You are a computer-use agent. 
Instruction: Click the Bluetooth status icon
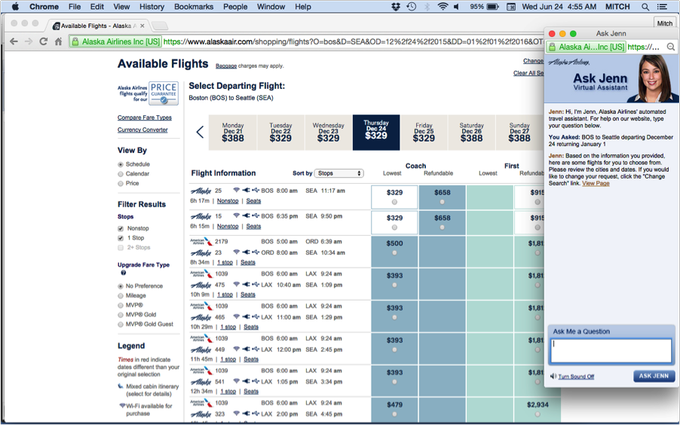point(427,7)
